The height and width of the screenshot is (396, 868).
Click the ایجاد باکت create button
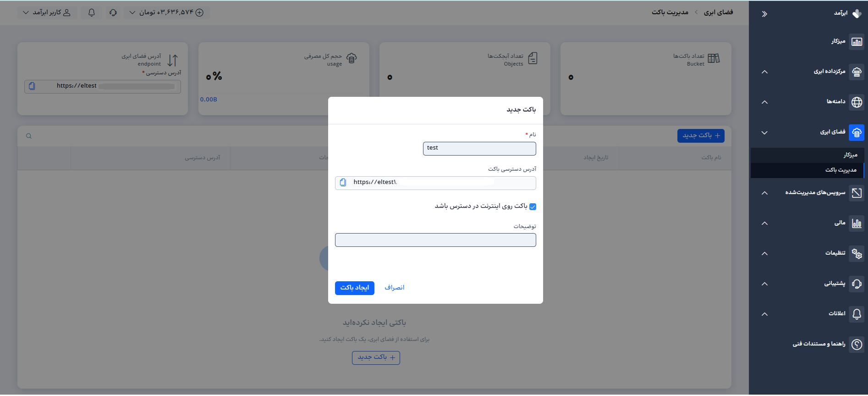tap(355, 288)
